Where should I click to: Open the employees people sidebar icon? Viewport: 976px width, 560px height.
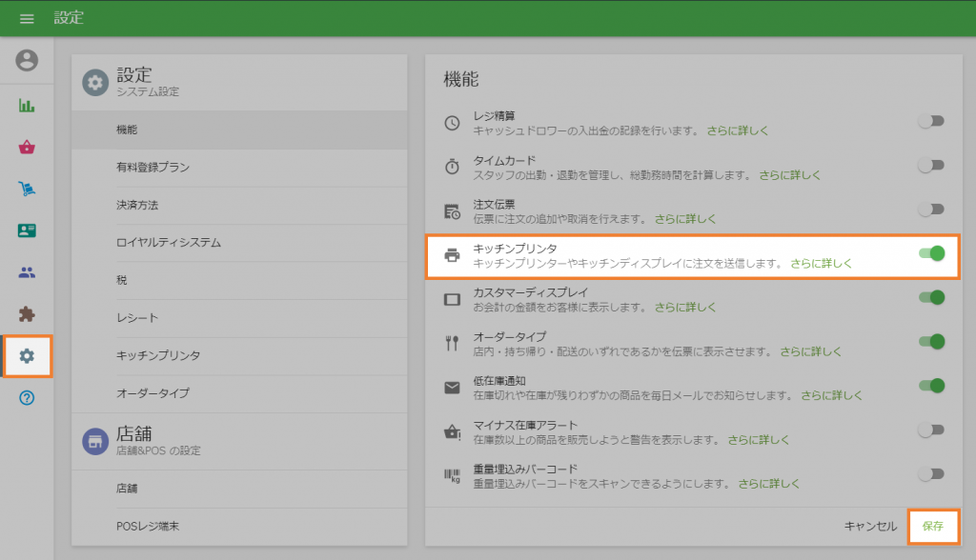(x=27, y=272)
